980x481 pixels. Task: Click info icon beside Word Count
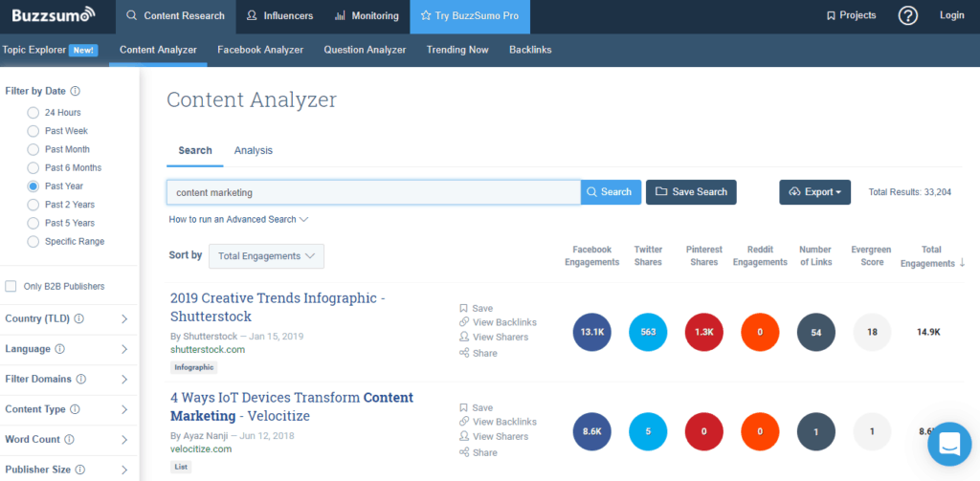point(69,439)
